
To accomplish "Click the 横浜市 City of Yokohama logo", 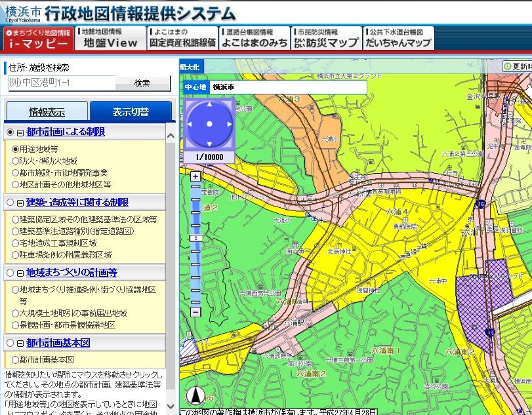I will click(23, 14).
